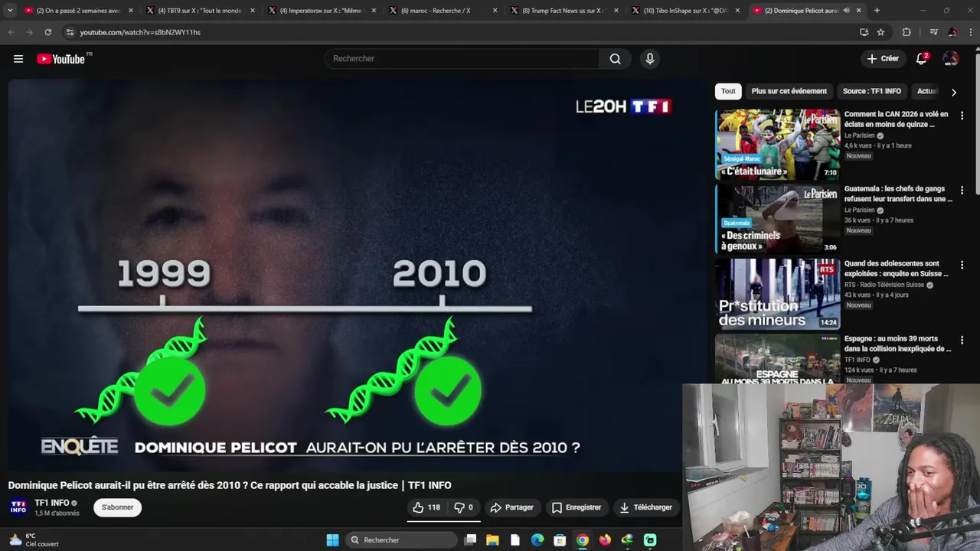Viewport: 980px width, 551px height.
Task: Click the Windows taskbar Rechercher box
Action: coord(400,540)
